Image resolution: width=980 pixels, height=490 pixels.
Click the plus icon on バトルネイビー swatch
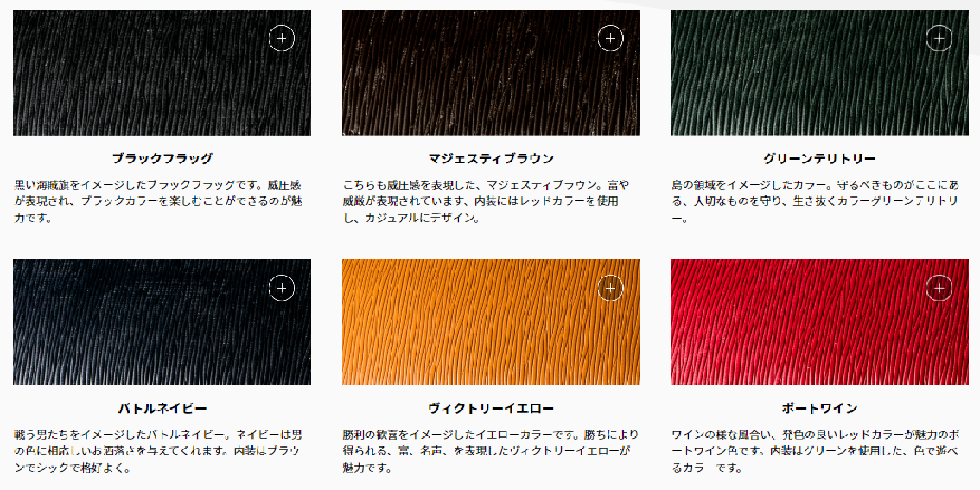click(281, 288)
